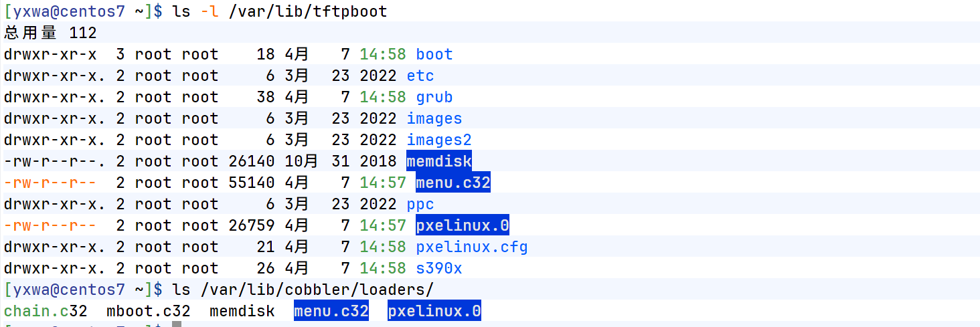Image resolution: width=980 pixels, height=327 pixels.
Task: Select menu.c32 file sized 55140
Action: tap(453, 183)
